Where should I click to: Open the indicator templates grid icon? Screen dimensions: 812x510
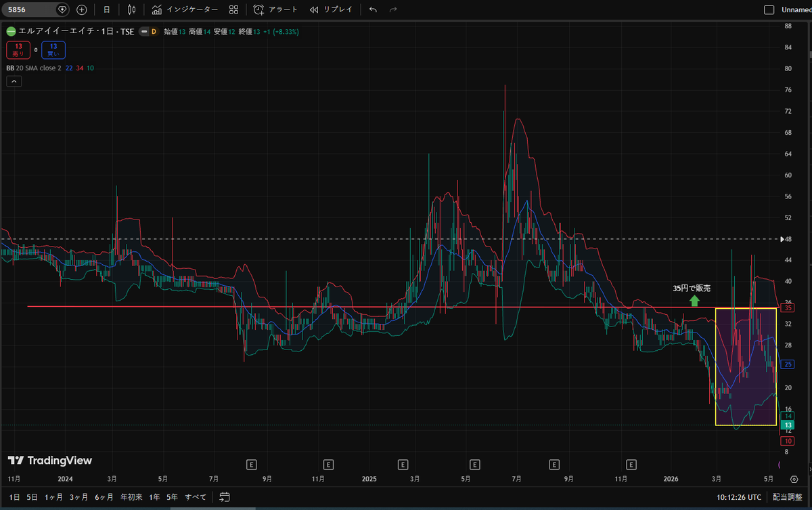tap(233, 9)
